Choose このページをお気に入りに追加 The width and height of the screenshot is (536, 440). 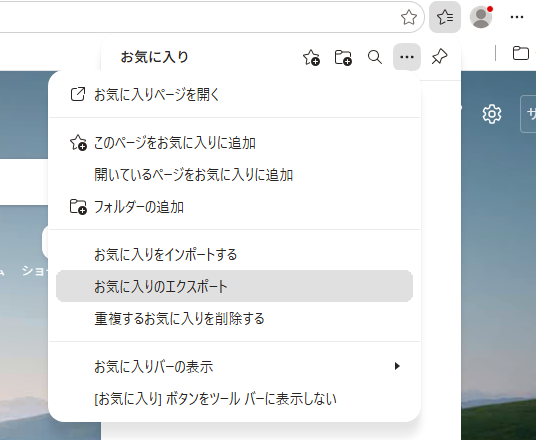tap(234, 143)
